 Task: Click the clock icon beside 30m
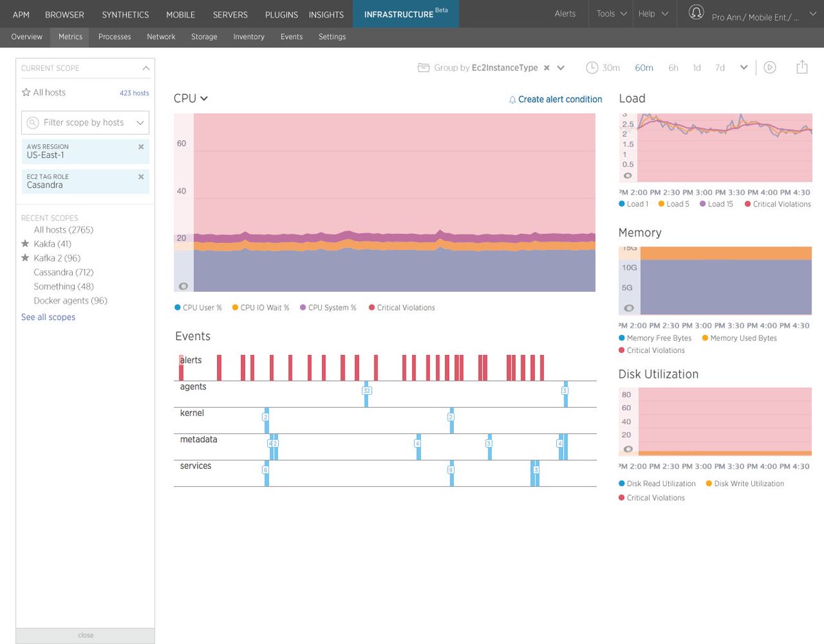click(592, 67)
